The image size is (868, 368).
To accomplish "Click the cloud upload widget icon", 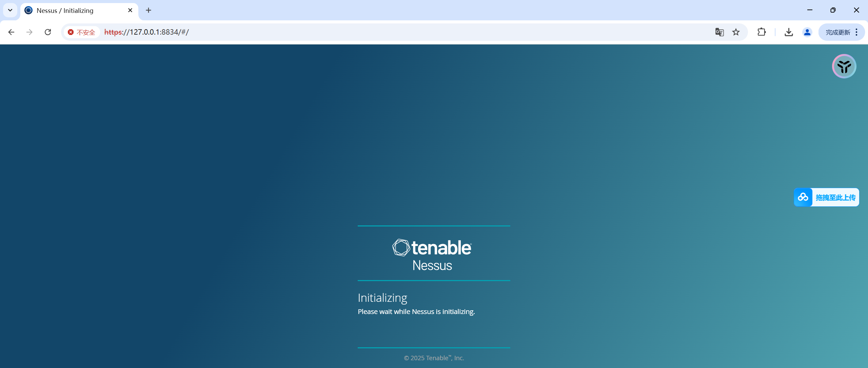I will (x=803, y=197).
